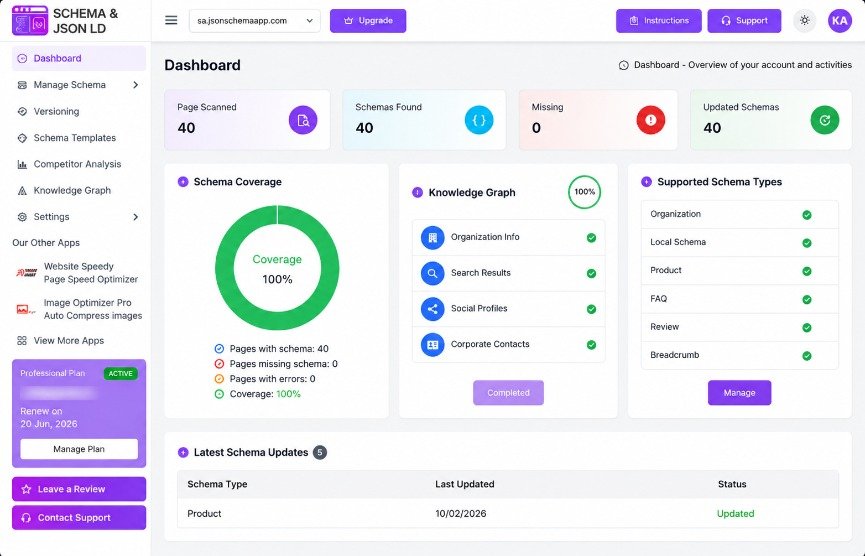Click the Upgrade button
Image resolution: width=865 pixels, height=556 pixels.
368,21
